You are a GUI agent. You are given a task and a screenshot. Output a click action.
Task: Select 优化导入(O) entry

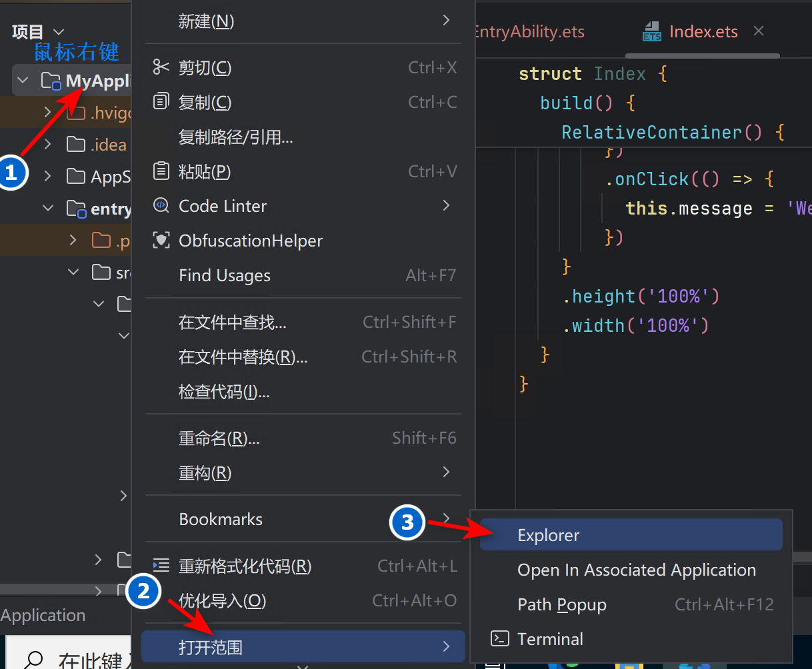(303, 600)
